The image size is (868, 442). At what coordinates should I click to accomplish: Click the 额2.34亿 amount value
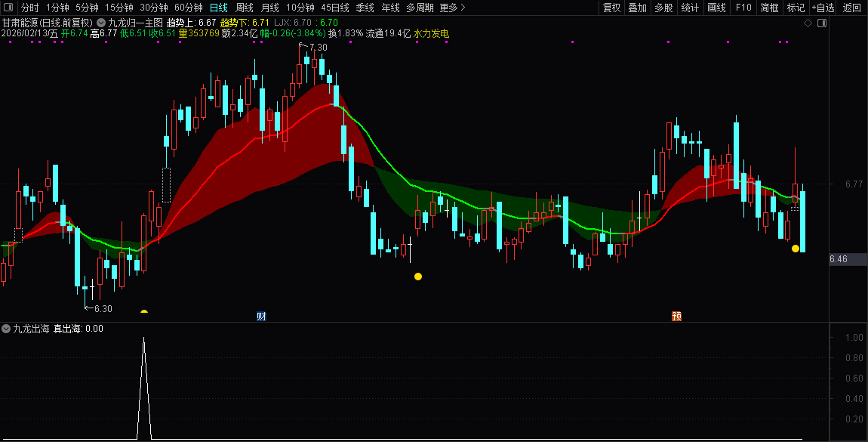(239, 33)
